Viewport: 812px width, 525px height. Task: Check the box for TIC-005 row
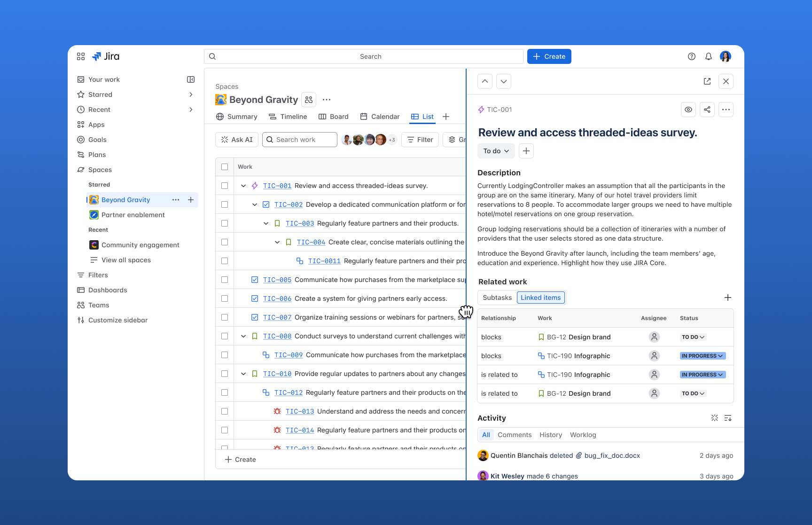(x=225, y=280)
